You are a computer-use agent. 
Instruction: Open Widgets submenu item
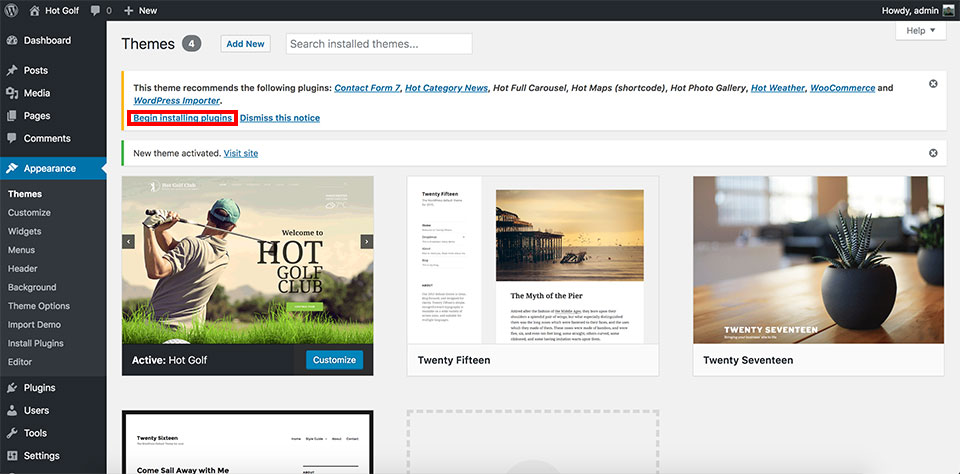pos(24,231)
